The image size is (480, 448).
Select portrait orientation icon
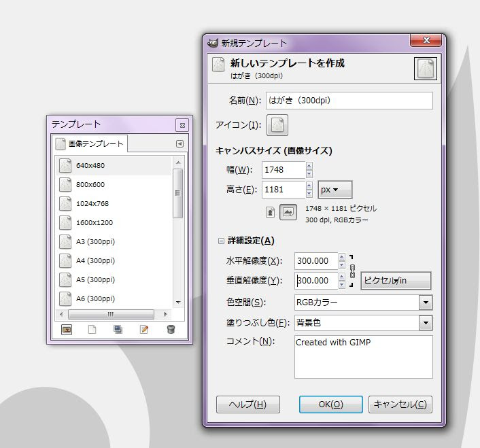coord(270,212)
